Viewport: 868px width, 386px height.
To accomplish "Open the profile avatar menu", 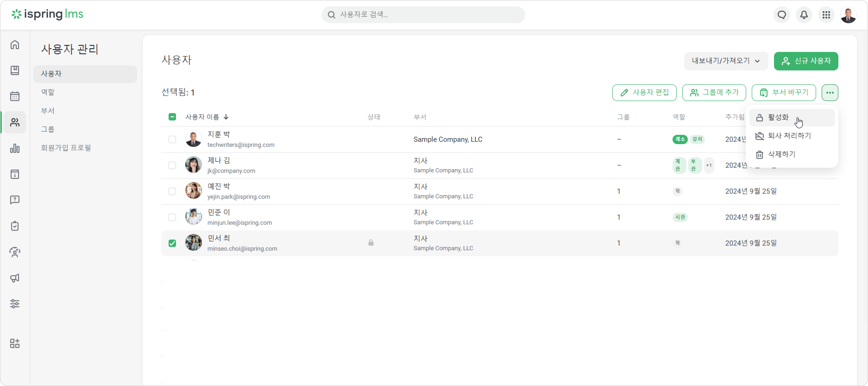I will 848,15.
